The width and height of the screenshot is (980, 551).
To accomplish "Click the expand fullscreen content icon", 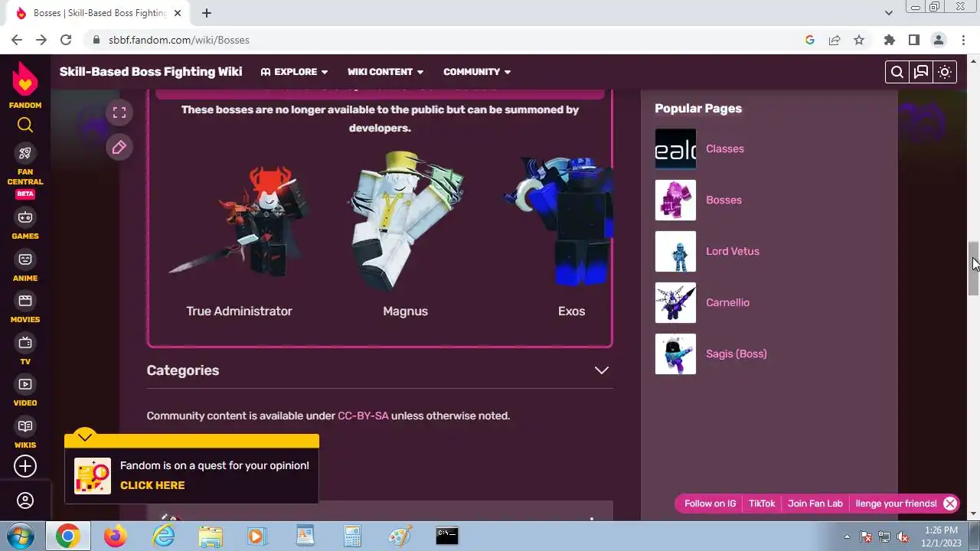I will (119, 112).
